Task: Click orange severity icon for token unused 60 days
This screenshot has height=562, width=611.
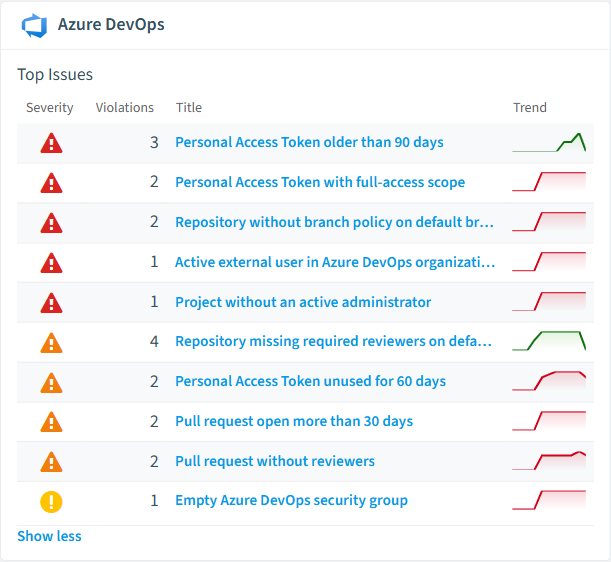Action: click(x=51, y=382)
